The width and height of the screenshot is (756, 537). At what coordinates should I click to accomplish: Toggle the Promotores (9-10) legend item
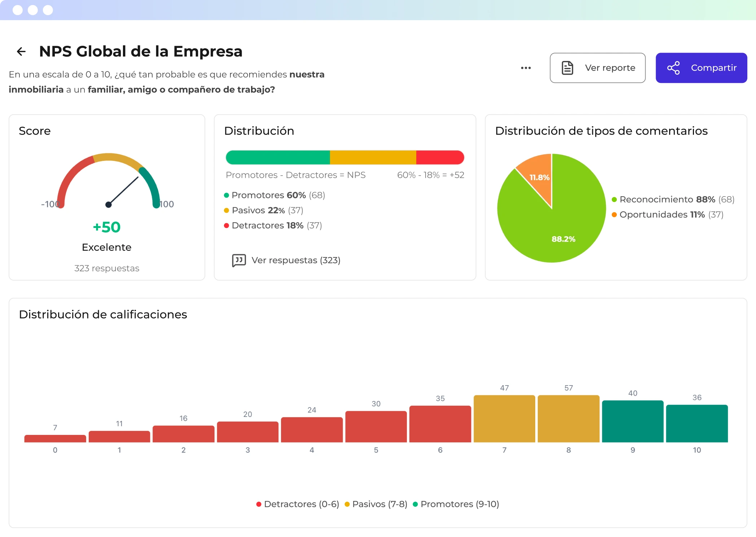[457, 504]
